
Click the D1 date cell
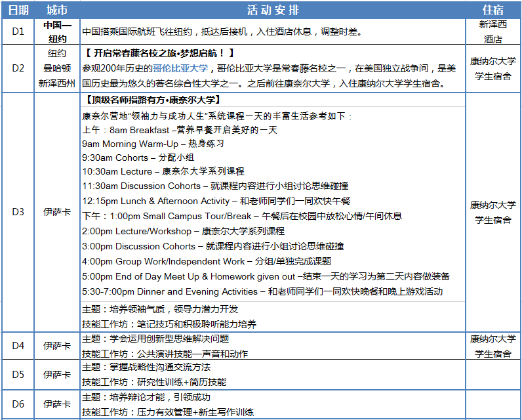pos(18,31)
